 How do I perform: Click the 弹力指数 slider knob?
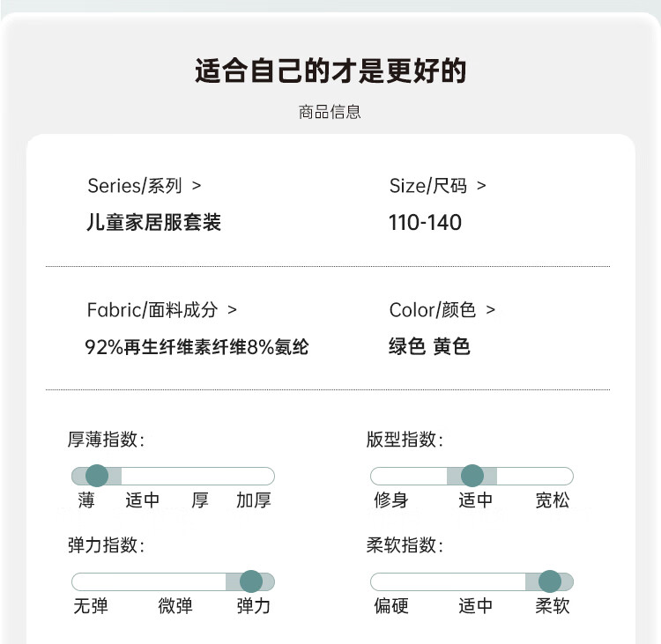pyautogui.click(x=251, y=581)
